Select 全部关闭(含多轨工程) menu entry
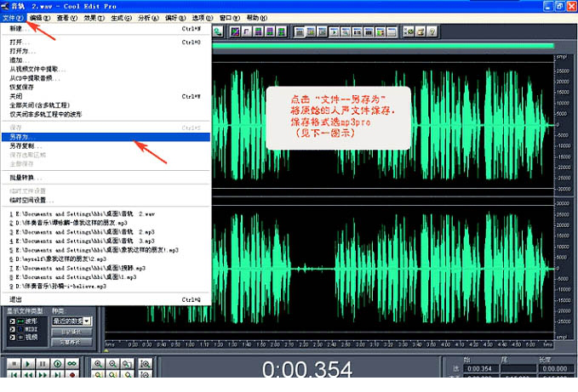The width and height of the screenshot is (578, 392). click(106, 105)
